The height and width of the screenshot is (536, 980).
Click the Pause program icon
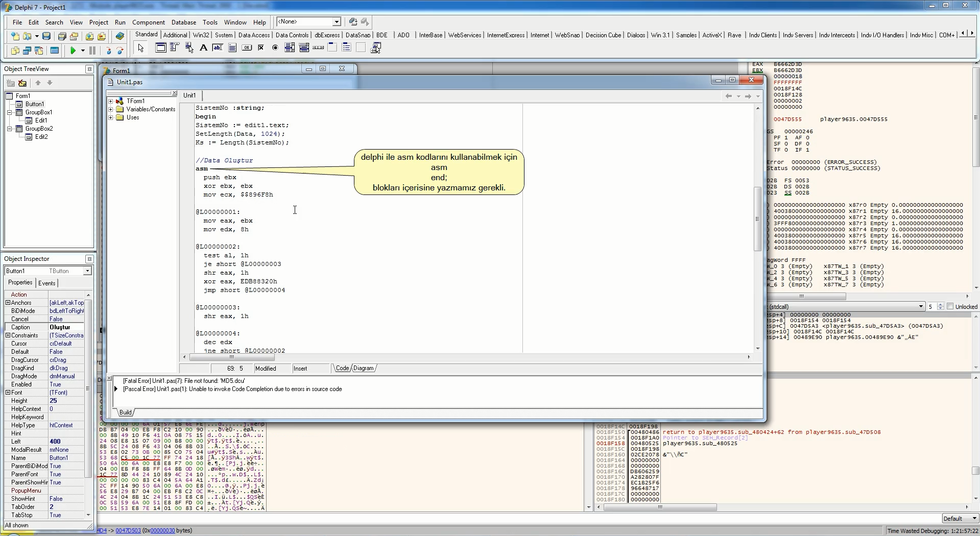click(x=92, y=51)
